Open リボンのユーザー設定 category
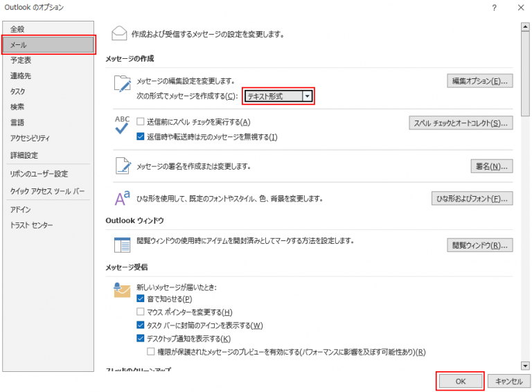 pos(48,174)
